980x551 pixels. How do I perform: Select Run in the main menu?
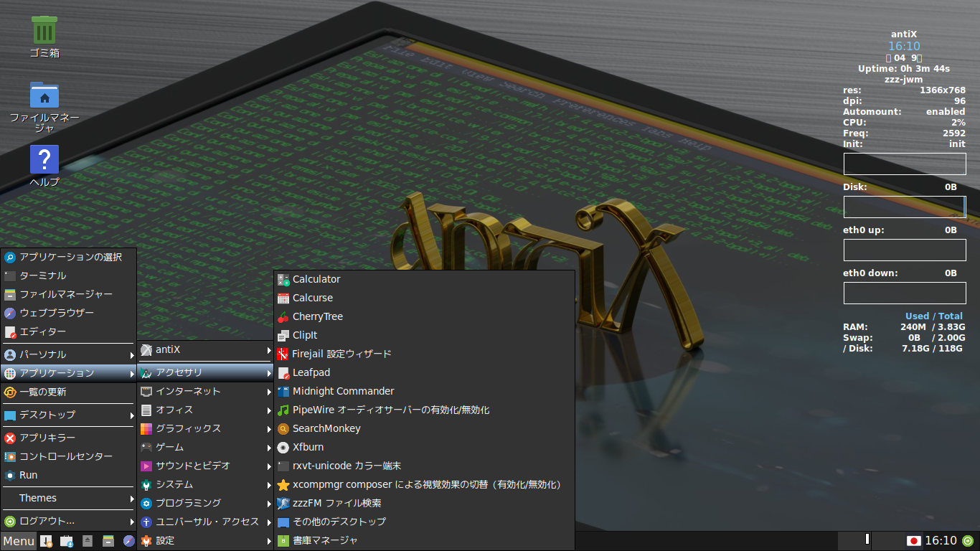pos(69,475)
